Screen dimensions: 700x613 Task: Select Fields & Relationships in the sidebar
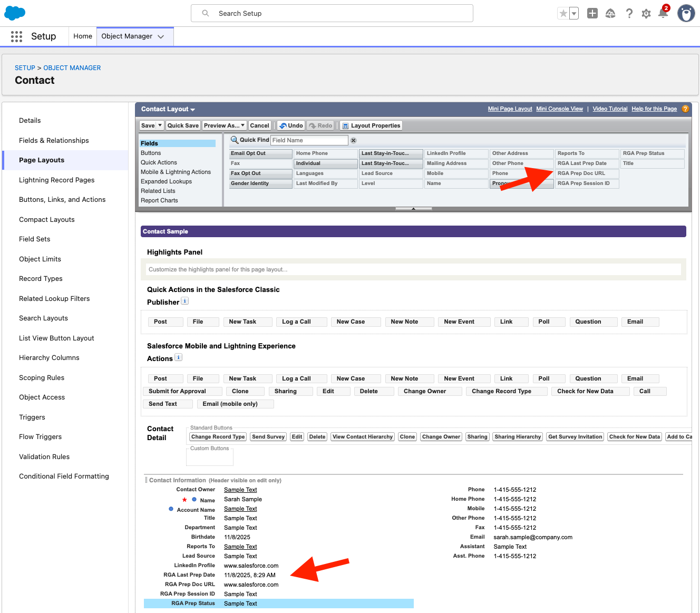click(x=54, y=140)
